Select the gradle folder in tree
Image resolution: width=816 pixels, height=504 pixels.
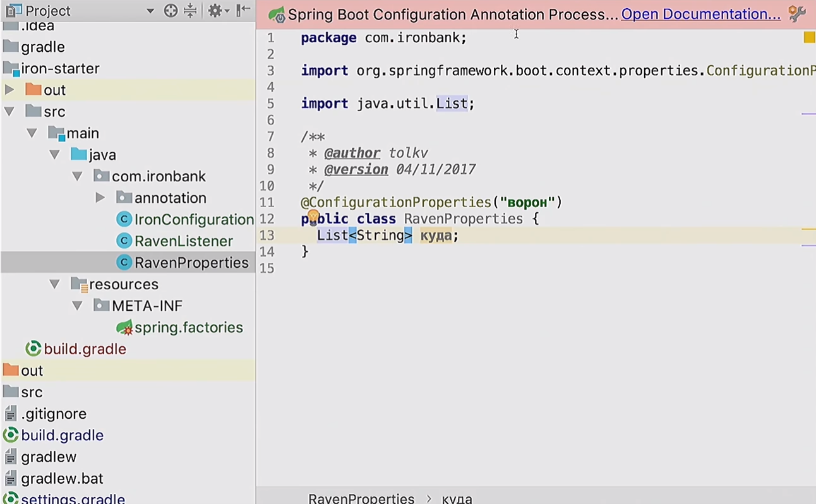[43, 47]
